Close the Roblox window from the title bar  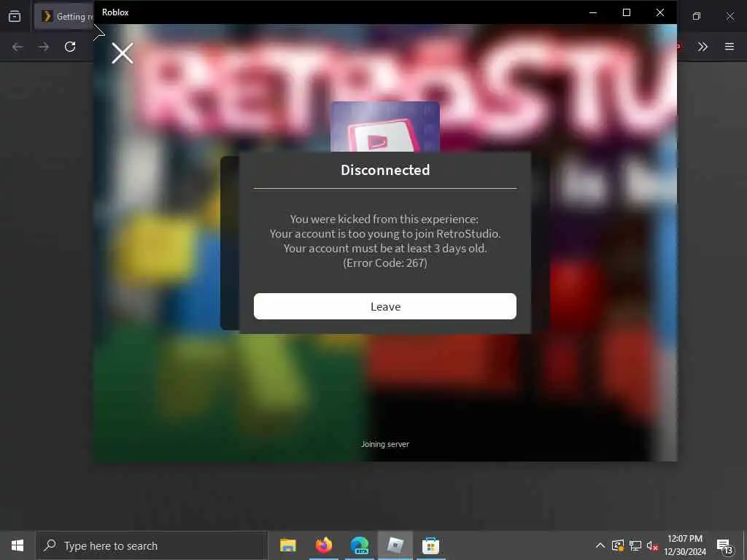659,12
